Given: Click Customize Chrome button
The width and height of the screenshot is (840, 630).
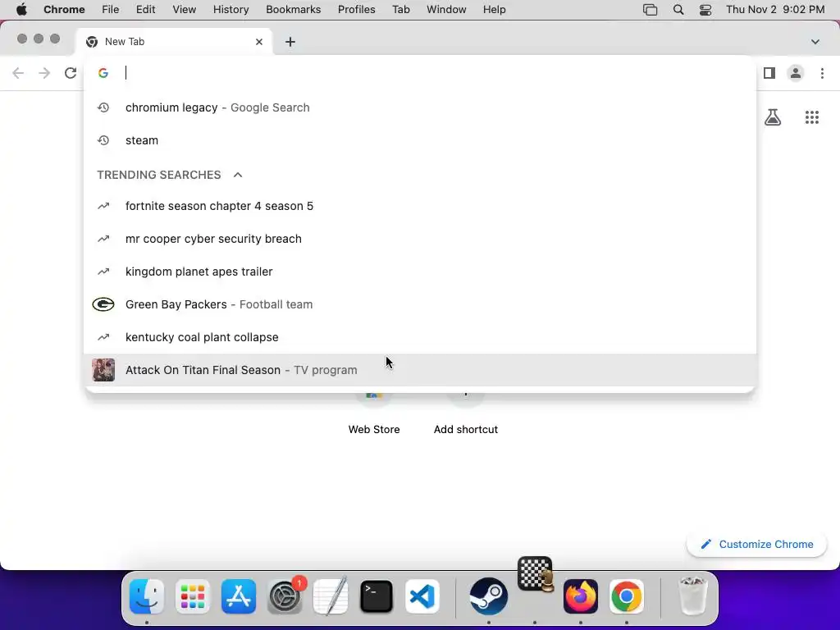Looking at the screenshot, I should pyautogui.click(x=757, y=545).
